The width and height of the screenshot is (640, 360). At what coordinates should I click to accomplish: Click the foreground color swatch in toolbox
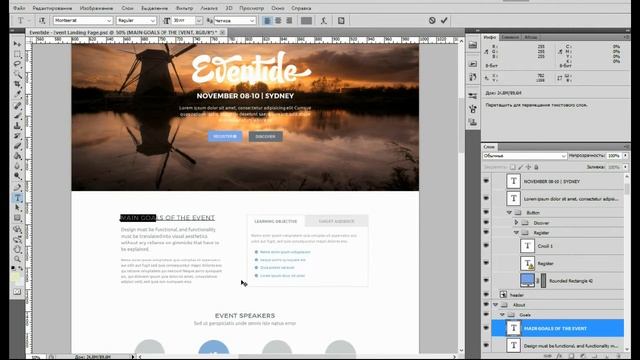click(15, 277)
